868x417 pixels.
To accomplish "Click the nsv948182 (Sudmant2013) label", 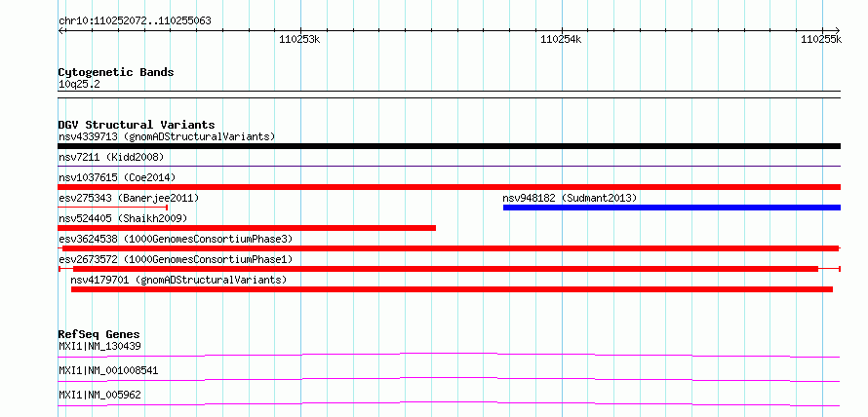I will click(x=570, y=198).
